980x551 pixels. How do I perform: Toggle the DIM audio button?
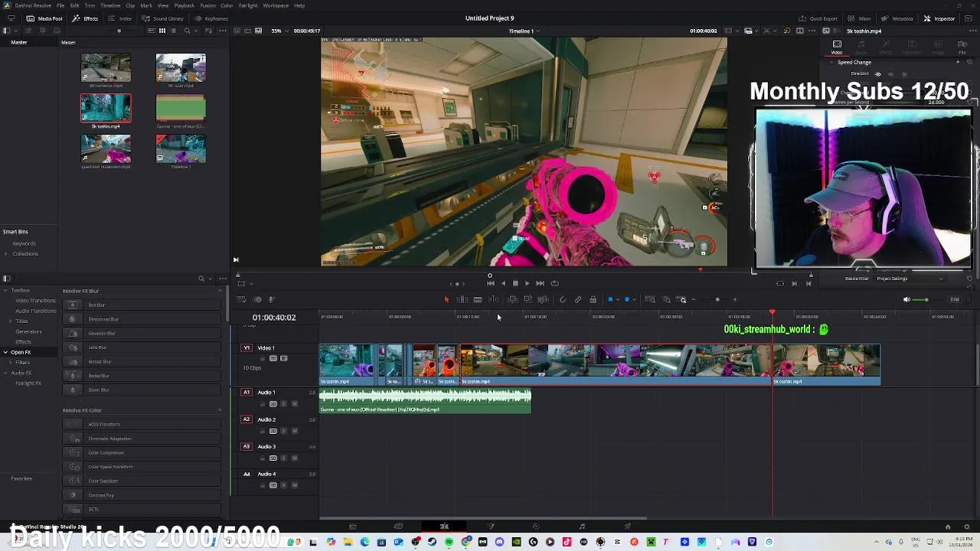coord(954,299)
